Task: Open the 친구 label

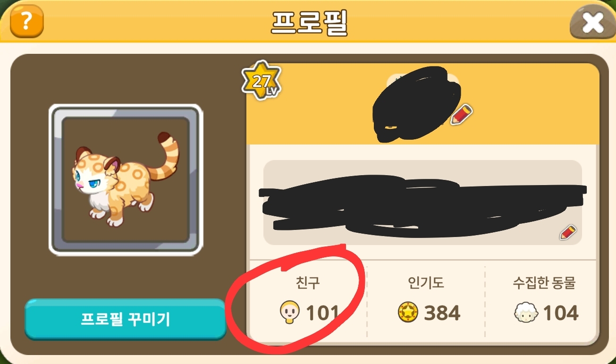Action: click(x=307, y=283)
